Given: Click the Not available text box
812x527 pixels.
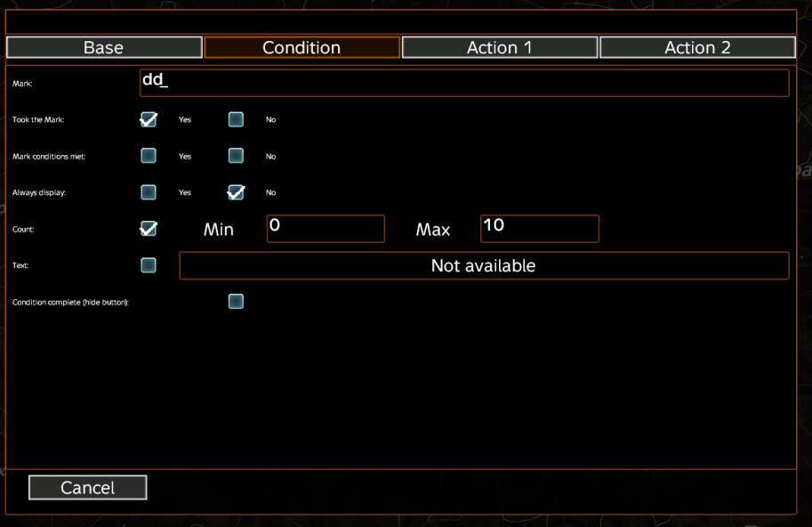Looking at the screenshot, I should tap(484, 265).
